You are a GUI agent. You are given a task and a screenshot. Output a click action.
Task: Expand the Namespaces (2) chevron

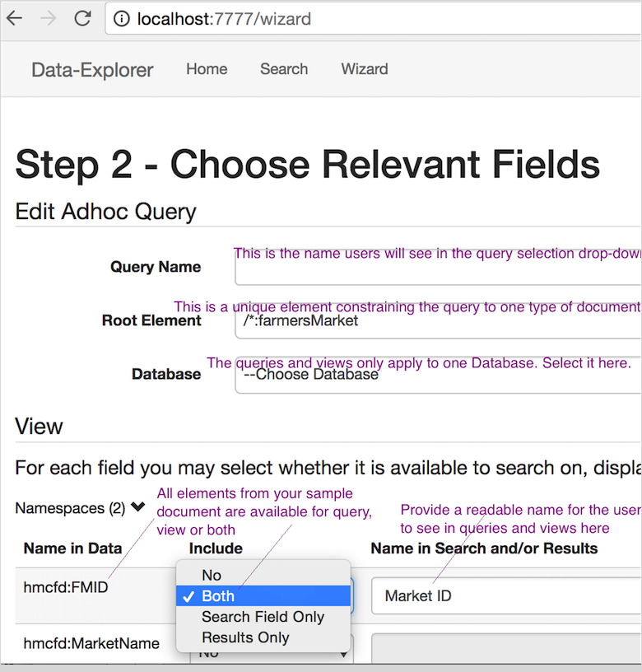(137, 508)
